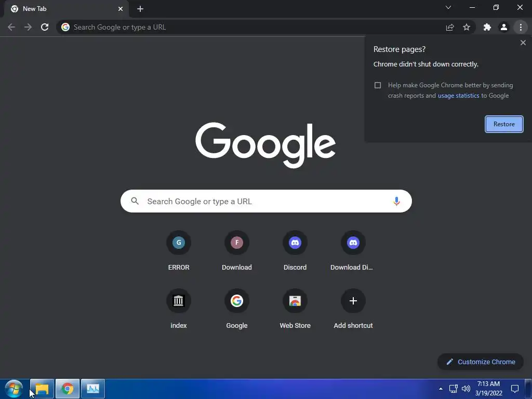The image size is (532, 399).
Task: Open the Discord shortcut
Action: (x=295, y=251)
